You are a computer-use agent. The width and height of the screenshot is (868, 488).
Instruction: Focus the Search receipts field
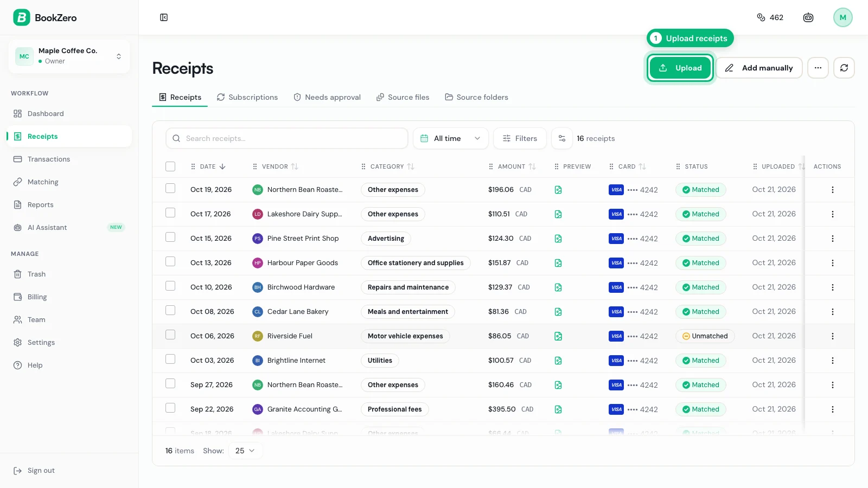[x=287, y=138]
